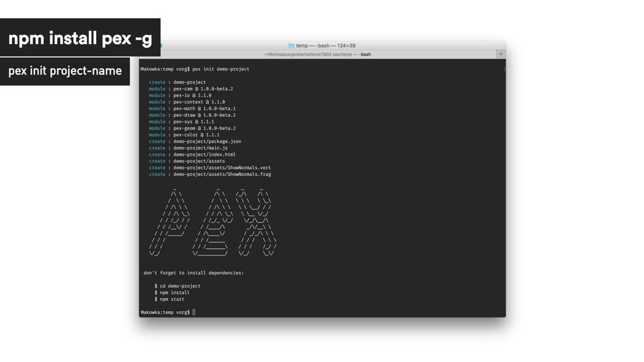Click the line 'create : demo-project'
This screenshot has height=362, width=644.
177,82
